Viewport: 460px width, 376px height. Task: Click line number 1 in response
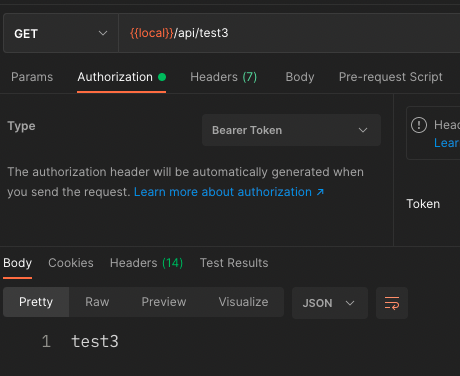tap(46, 342)
